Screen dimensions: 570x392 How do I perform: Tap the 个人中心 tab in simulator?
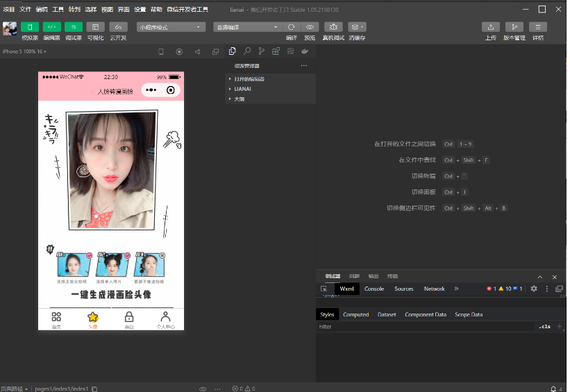(165, 319)
